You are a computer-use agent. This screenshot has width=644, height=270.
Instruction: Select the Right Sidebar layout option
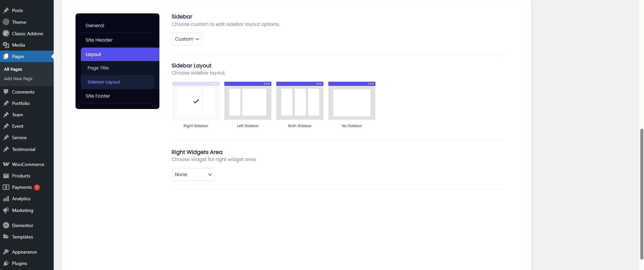click(196, 101)
